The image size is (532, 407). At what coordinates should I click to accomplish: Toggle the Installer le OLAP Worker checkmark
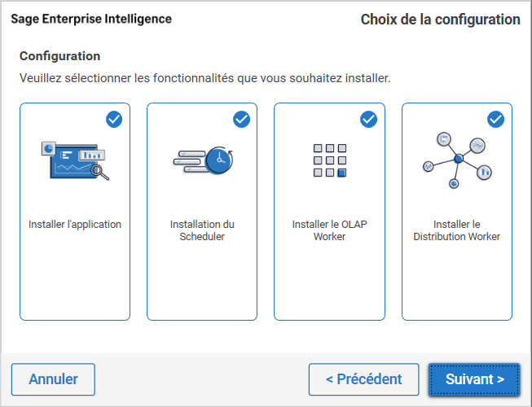pos(368,120)
